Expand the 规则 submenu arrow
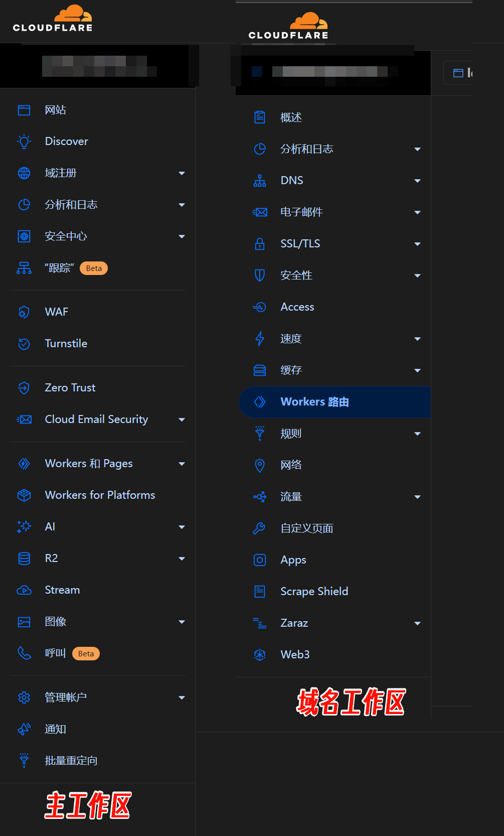 (x=418, y=434)
